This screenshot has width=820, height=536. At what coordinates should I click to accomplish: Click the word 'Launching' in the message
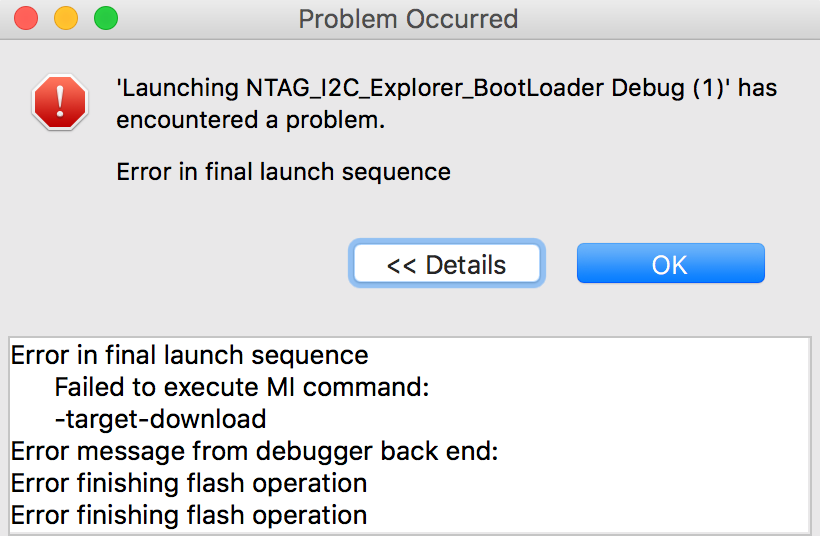pos(179,88)
